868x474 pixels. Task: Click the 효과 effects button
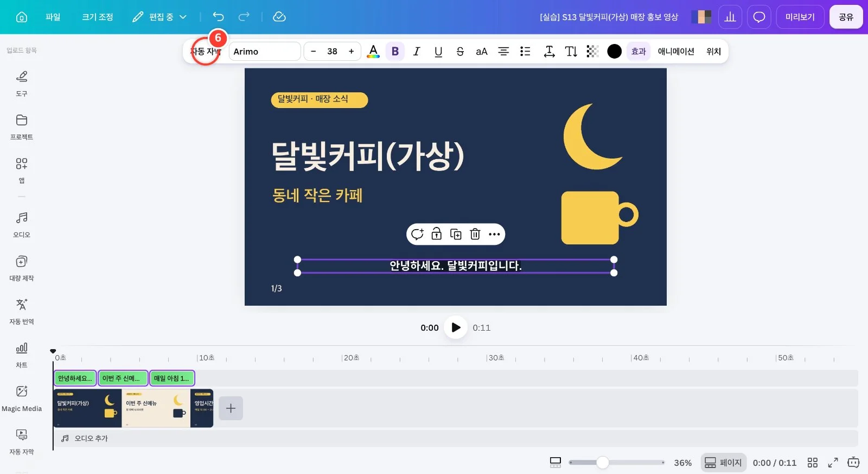(x=639, y=52)
